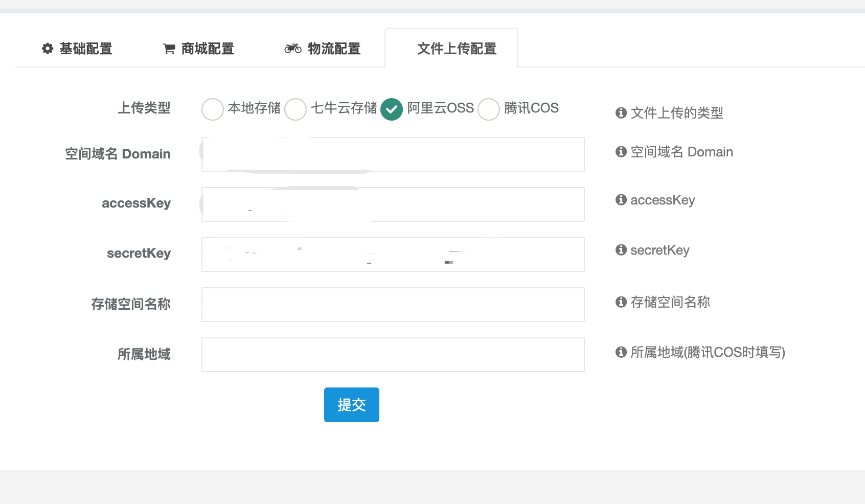Image resolution: width=865 pixels, height=504 pixels.
Task: Click info icon beside accessKey hint
Action: [621, 200]
